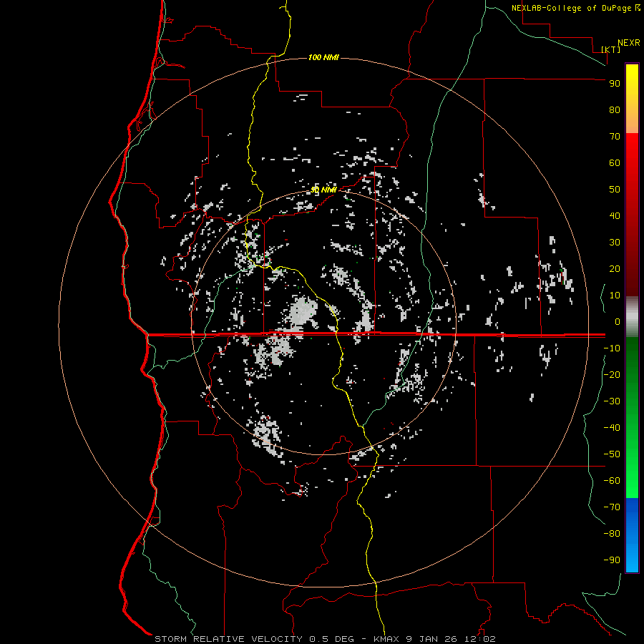Click "STORM RELATIVE VELOCITY" in the caption
644x644 pixels.
click(x=229, y=639)
